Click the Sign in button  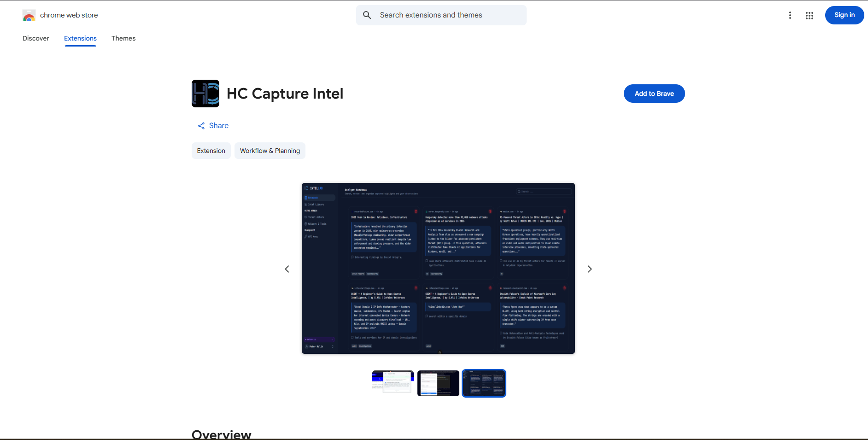click(x=845, y=15)
